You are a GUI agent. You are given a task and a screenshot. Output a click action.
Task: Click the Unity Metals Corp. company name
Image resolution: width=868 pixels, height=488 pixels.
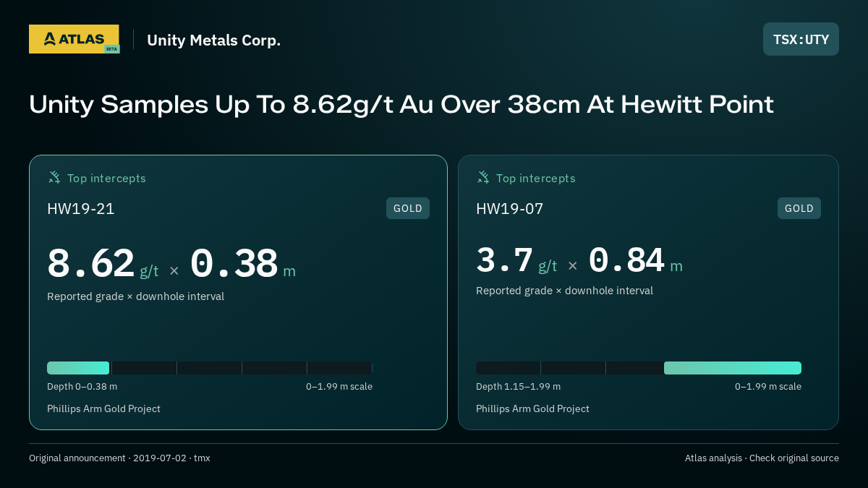(213, 40)
